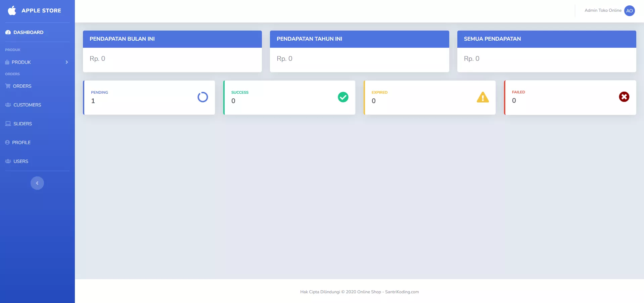Click the Apple logo icon
The height and width of the screenshot is (303, 644).
pos(12,10)
